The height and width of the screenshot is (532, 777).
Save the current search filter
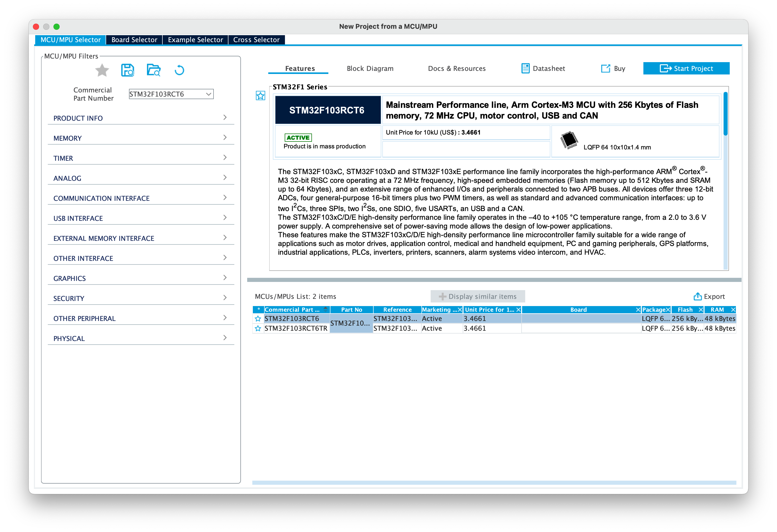pos(127,70)
